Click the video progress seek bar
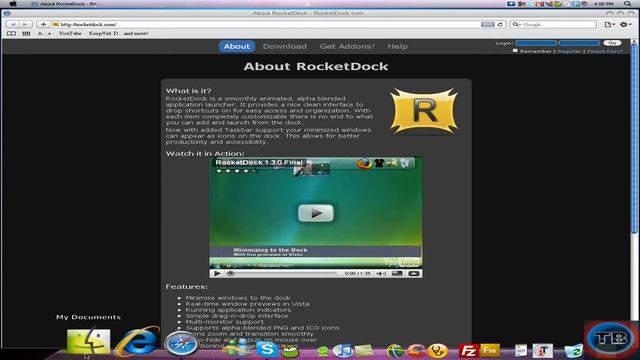640x360 pixels. [284, 273]
